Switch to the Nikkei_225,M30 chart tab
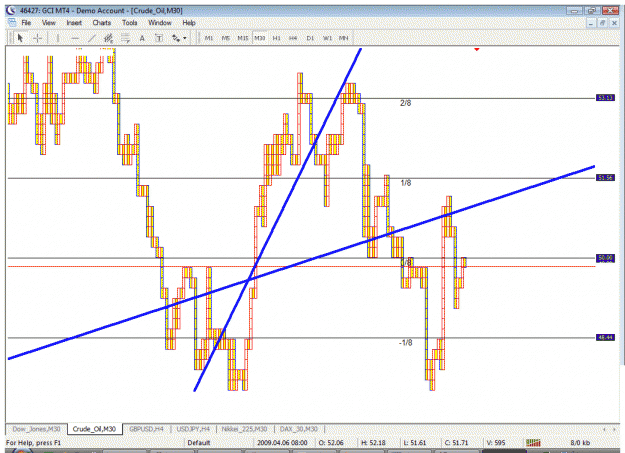This screenshot has height=453, width=625. pyautogui.click(x=244, y=429)
